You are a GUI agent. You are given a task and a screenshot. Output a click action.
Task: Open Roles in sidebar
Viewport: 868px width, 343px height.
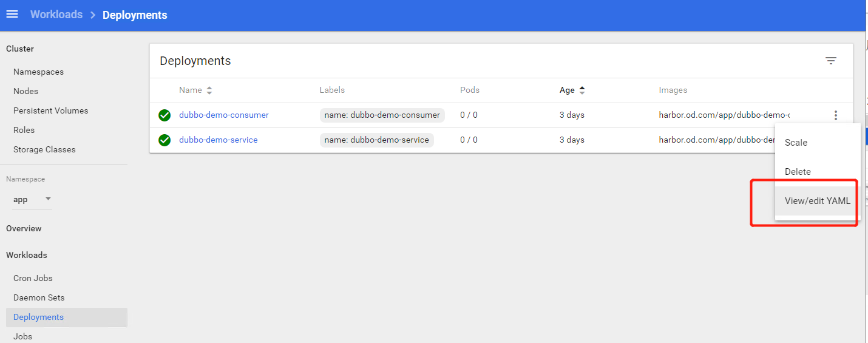24,130
